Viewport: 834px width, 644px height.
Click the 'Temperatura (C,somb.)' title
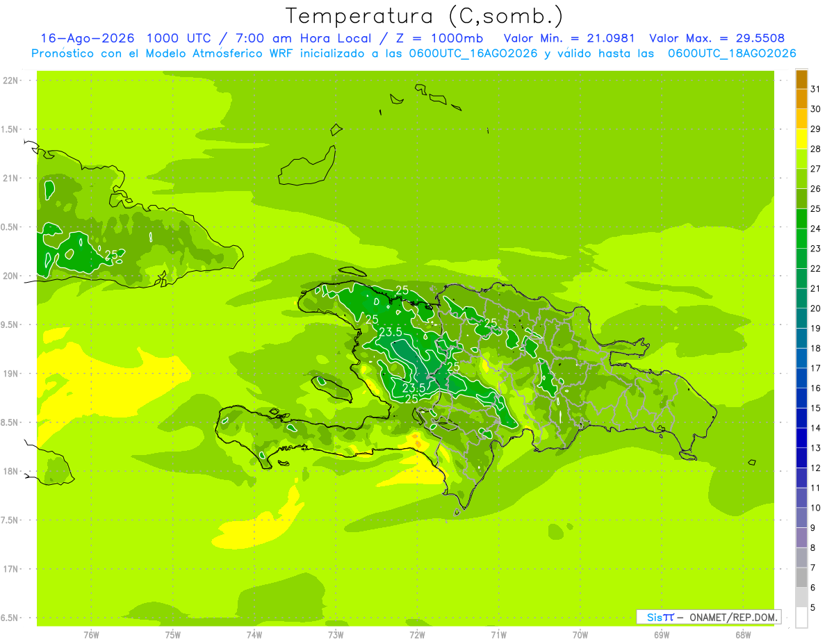424,16
